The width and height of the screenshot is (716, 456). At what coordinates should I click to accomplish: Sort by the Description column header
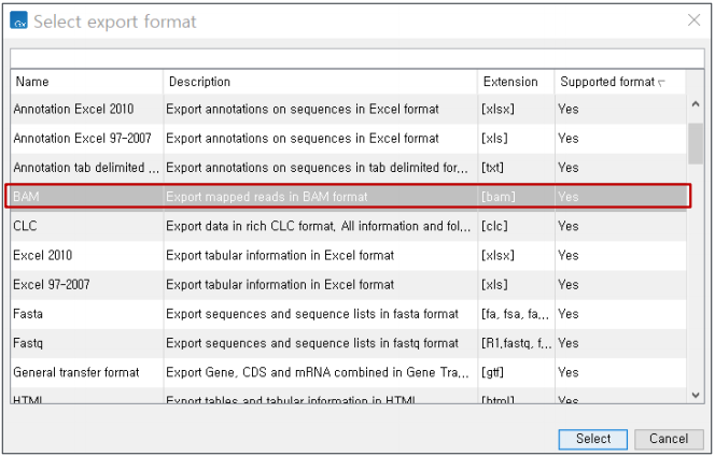320,82
